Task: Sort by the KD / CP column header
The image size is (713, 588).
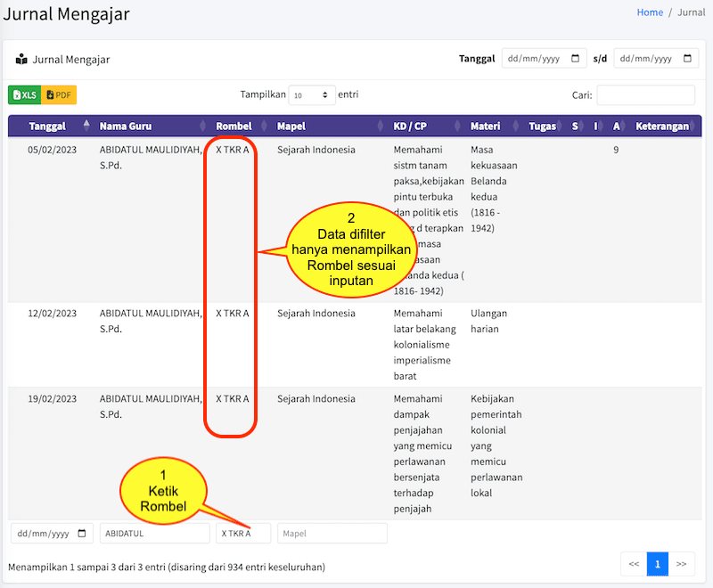Action: pyautogui.click(x=410, y=126)
